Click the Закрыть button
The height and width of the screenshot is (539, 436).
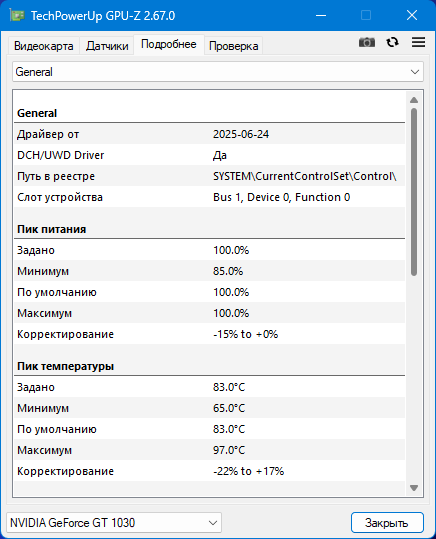click(x=387, y=522)
